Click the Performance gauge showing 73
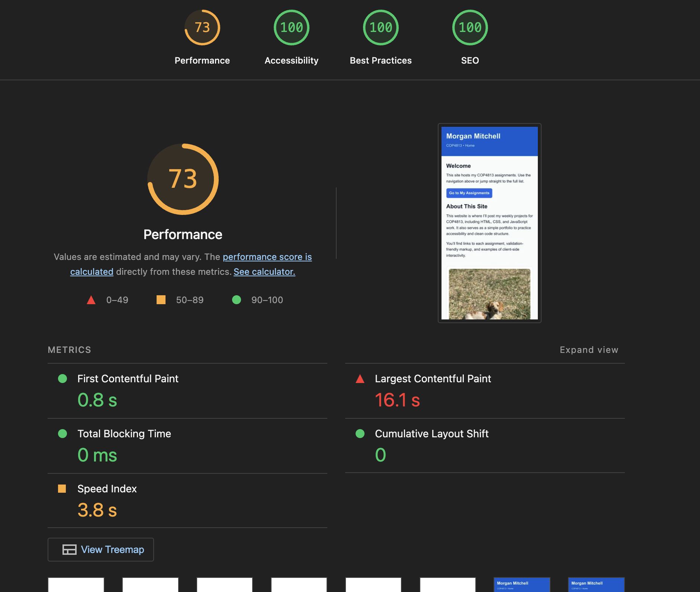This screenshot has width=700, height=592. click(202, 27)
